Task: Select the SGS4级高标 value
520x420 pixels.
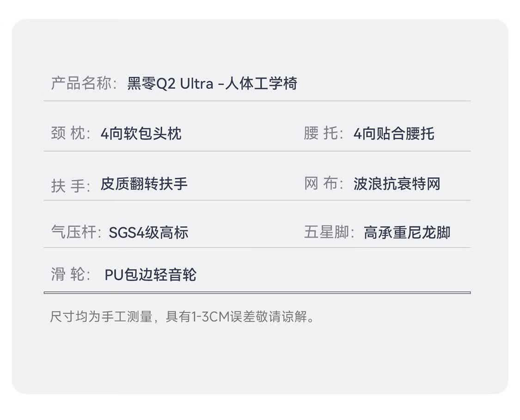Action: (148, 233)
